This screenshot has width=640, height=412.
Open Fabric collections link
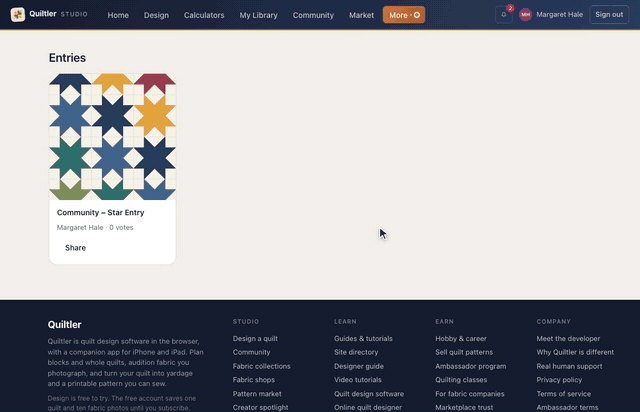click(x=262, y=366)
